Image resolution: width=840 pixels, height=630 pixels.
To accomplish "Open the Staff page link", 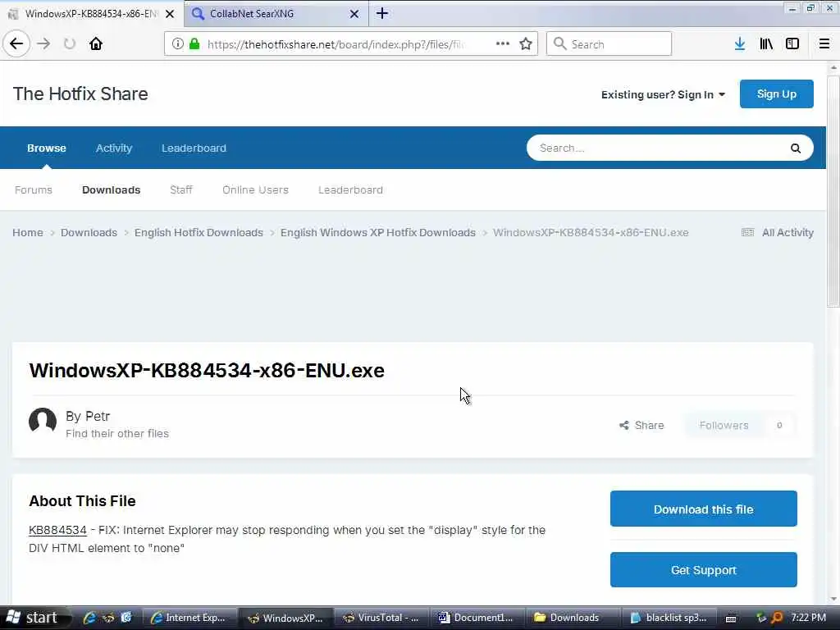I will (181, 190).
